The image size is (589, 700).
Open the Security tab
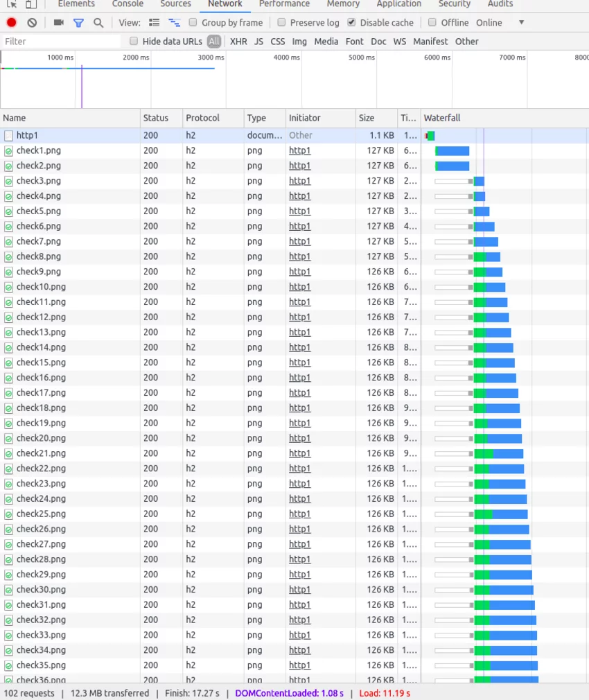455,4
